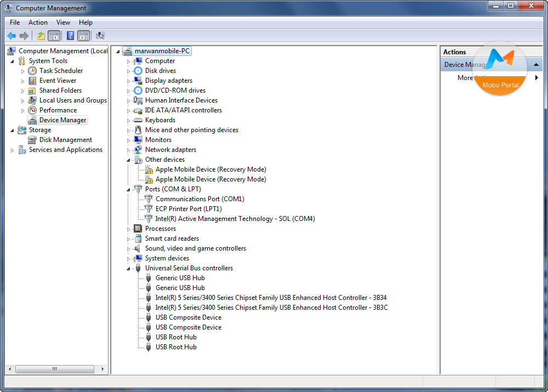The height and width of the screenshot is (392, 548).
Task: Collapse the Other devices category
Action: 128,160
